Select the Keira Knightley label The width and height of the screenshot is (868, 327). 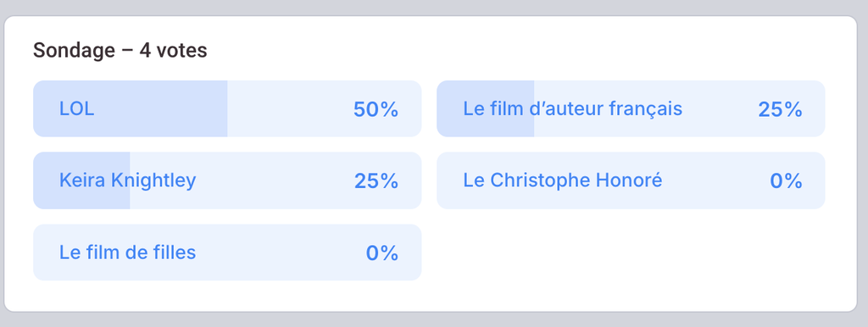tap(127, 181)
